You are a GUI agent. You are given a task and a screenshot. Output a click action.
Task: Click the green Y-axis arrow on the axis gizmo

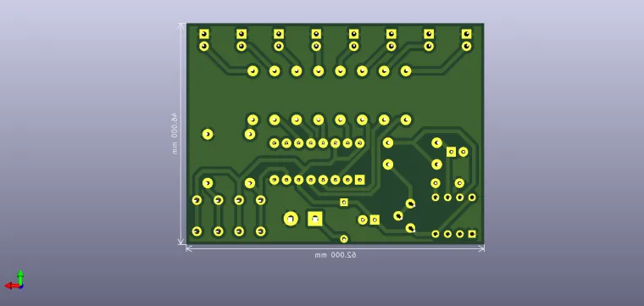point(20,276)
